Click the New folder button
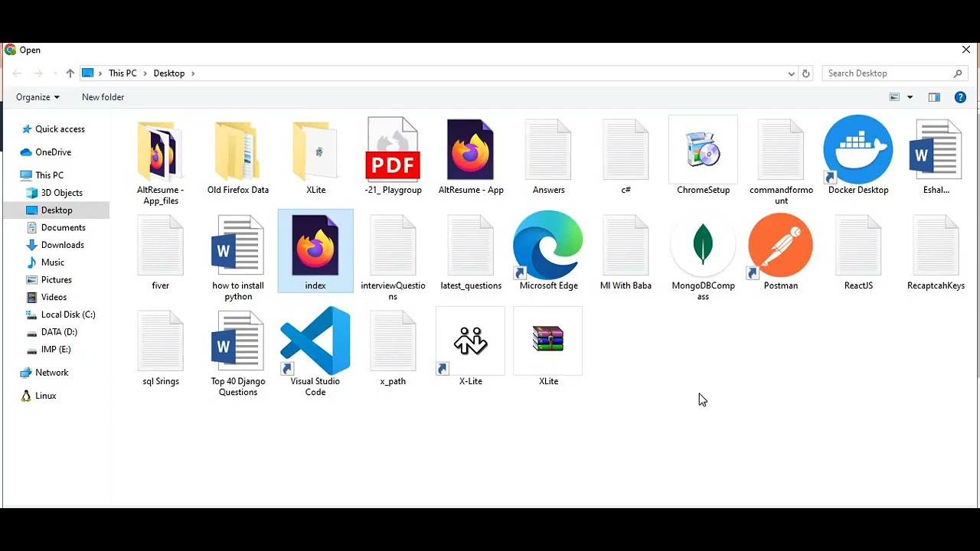 tap(103, 97)
